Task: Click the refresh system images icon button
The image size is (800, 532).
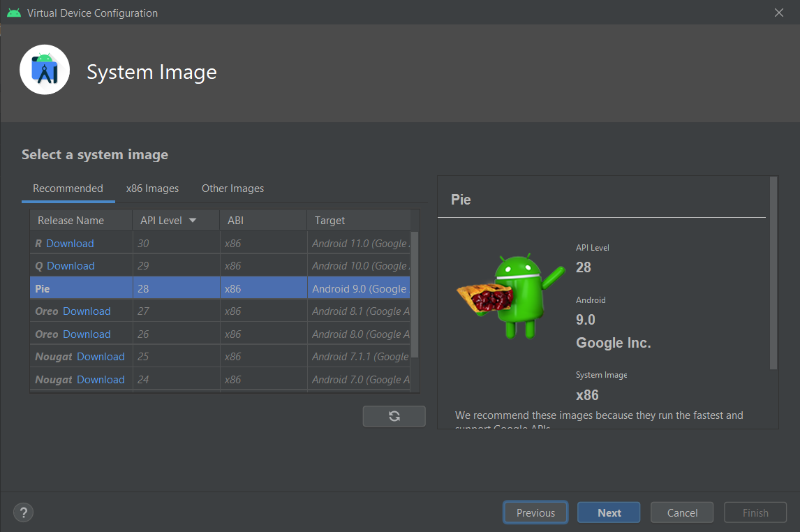Action: click(394, 416)
